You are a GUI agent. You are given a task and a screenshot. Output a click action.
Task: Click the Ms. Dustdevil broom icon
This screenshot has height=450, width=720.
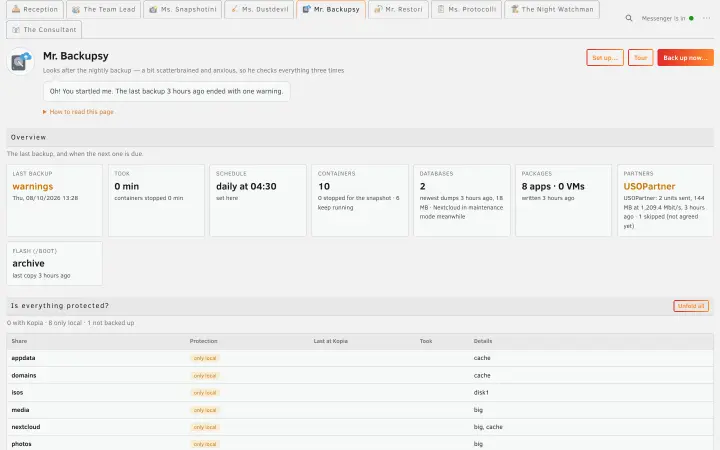coord(234,9)
